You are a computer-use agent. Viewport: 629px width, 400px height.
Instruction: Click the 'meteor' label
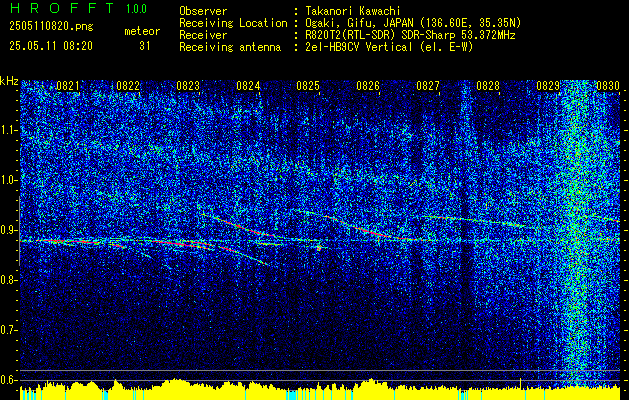(142, 31)
